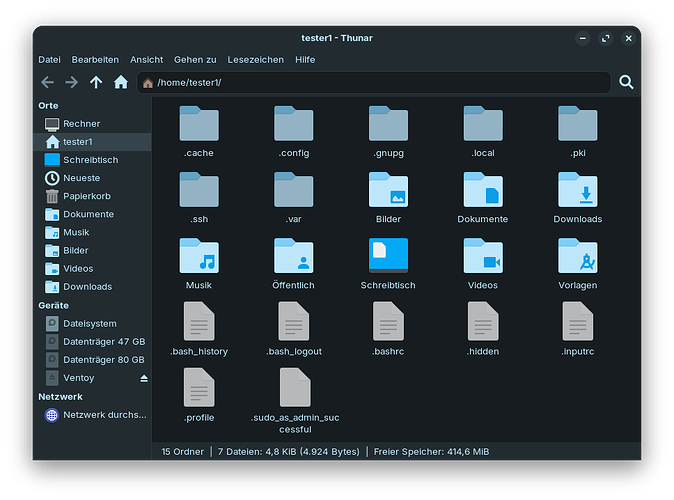Click the forward navigation arrow
Screen dimensions: 674x500
[x=71, y=82]
